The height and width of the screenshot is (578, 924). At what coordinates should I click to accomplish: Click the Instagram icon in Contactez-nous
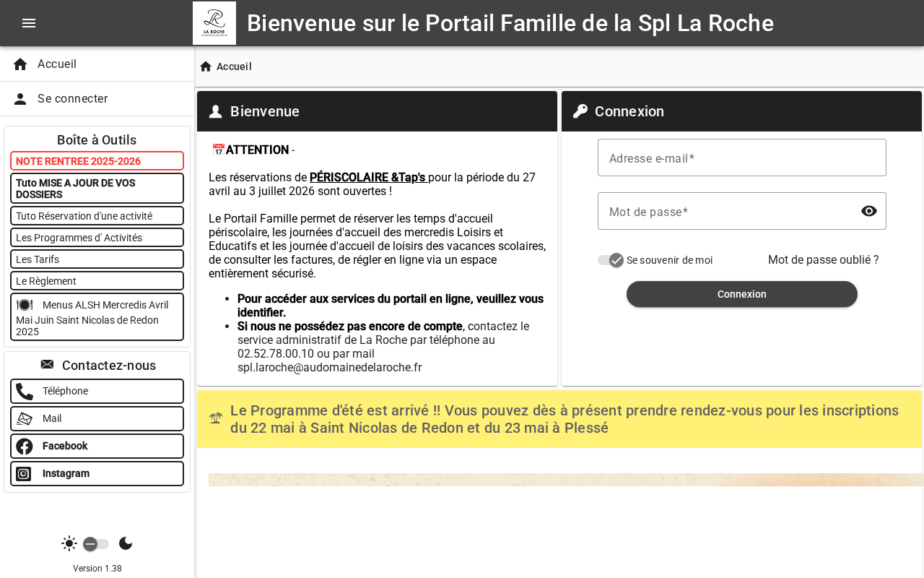point(24,474)
